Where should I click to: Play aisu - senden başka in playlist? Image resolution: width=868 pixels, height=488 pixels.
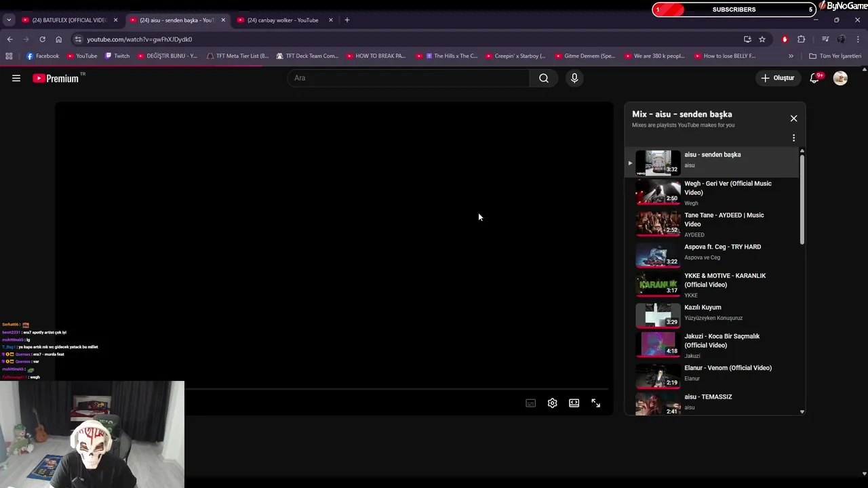coord(712,163)
